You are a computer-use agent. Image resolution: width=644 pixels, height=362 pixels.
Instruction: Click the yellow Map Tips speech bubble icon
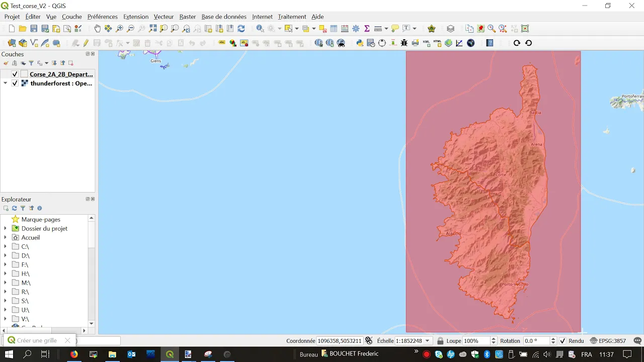pos(395,29)
